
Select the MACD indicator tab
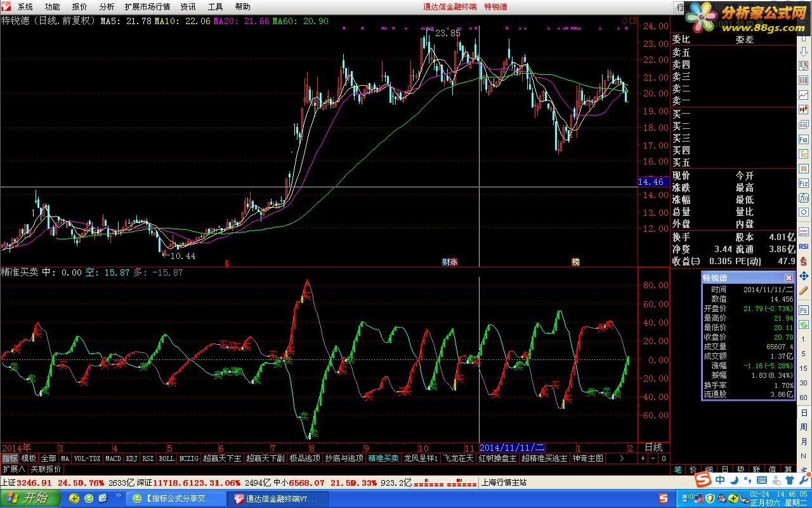pyautogui.click(x=113, y=458)
